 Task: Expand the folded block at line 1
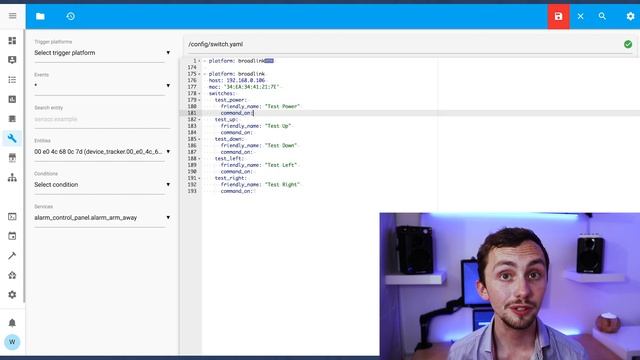200,61
